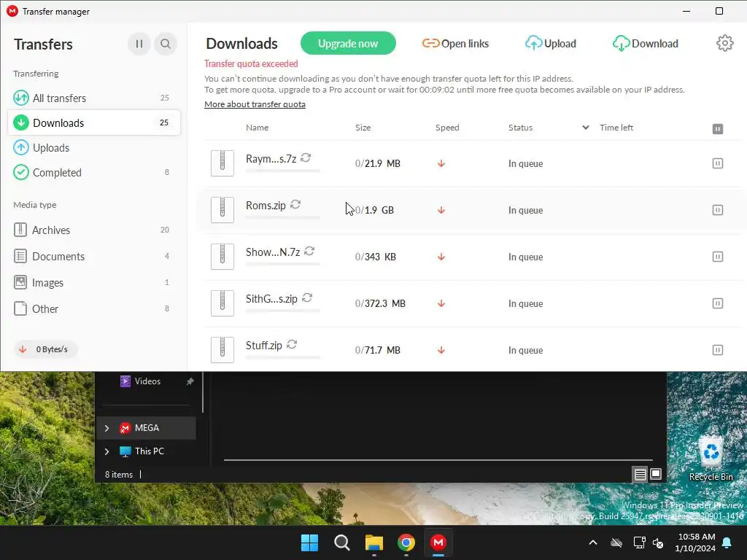747x560 pixels.
Task: Click the Uploads arrow icon
Action: pos(21,147)
